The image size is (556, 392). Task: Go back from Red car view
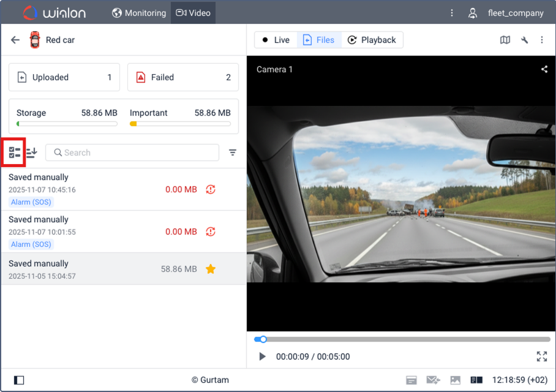(x=15, y=40)
